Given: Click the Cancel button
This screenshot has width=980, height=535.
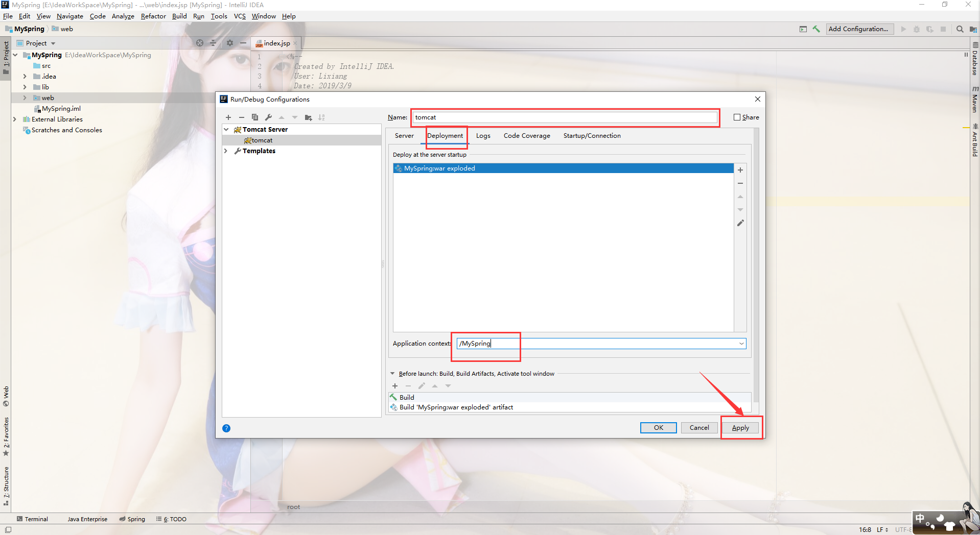Looking at the screenshot, I should [699, 428].
